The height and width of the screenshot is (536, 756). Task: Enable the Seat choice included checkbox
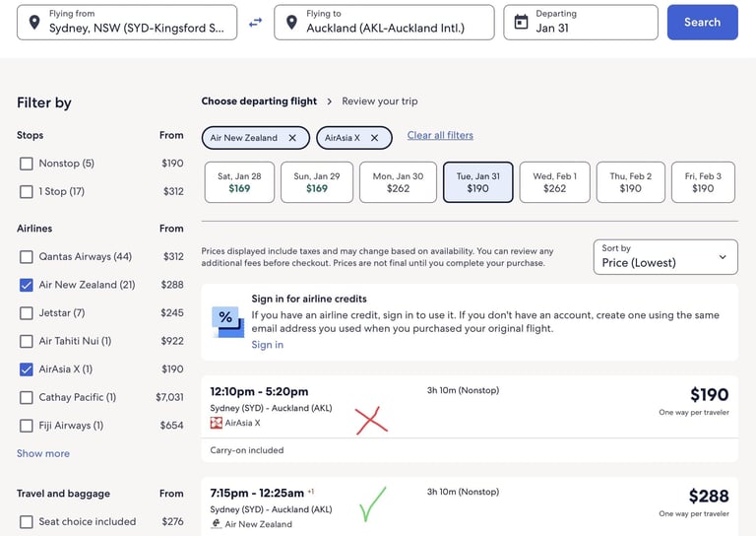pos(26,521)
